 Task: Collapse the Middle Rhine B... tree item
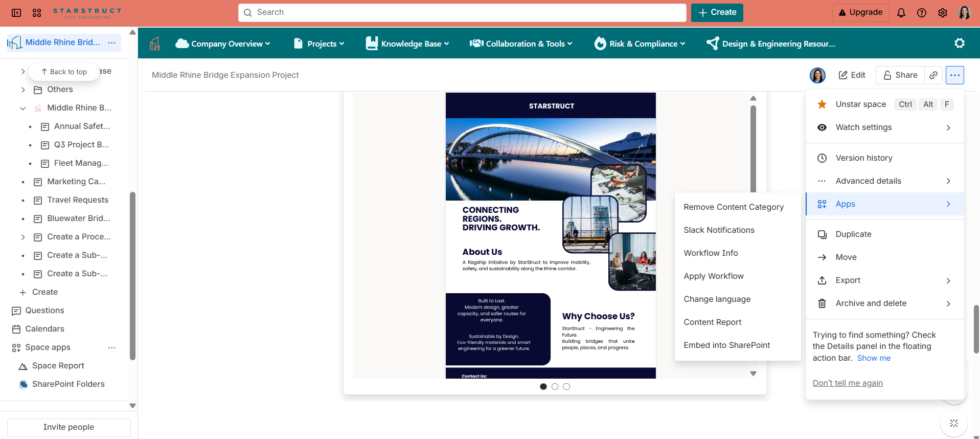[23, 108]
